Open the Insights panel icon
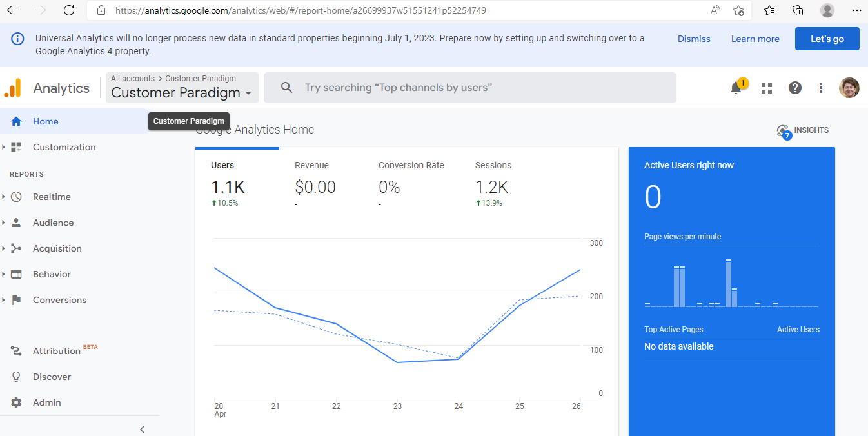 coord(784,131)
